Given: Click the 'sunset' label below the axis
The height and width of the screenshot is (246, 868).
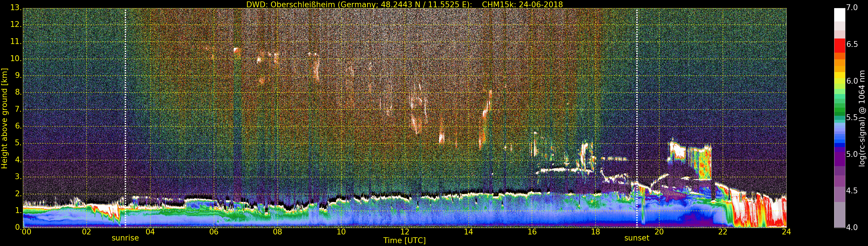Looking at the screenshot, I should pyautogui.click(x=637, y=238).
